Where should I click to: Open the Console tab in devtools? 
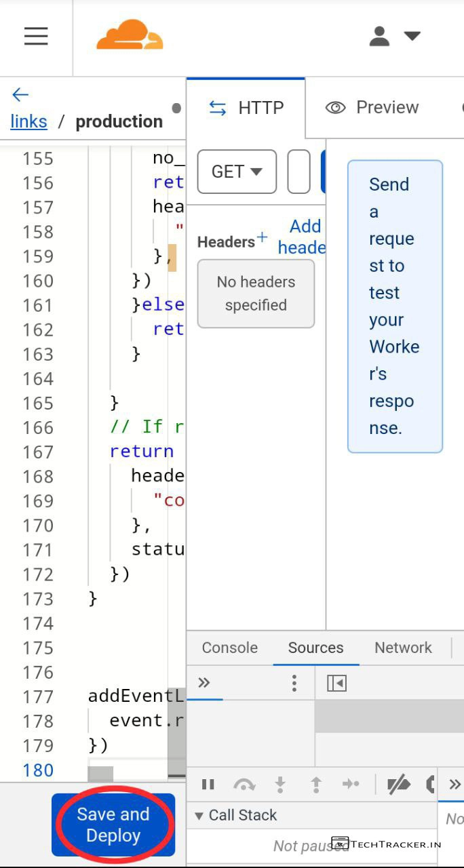229,648
